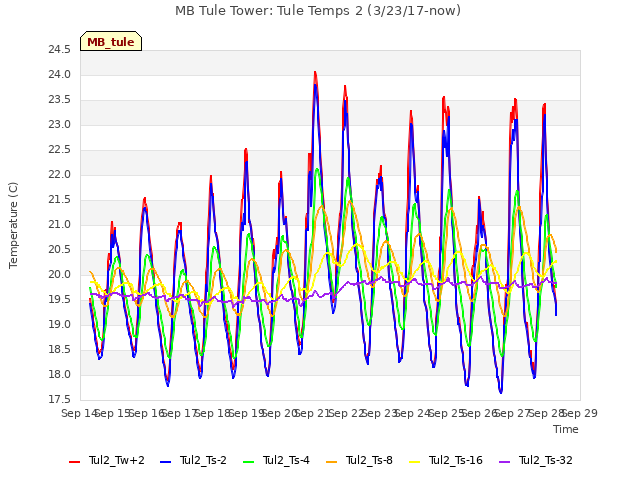Click the Sep 14 x-axis label

pyautogui.click(x=80, y=413)
